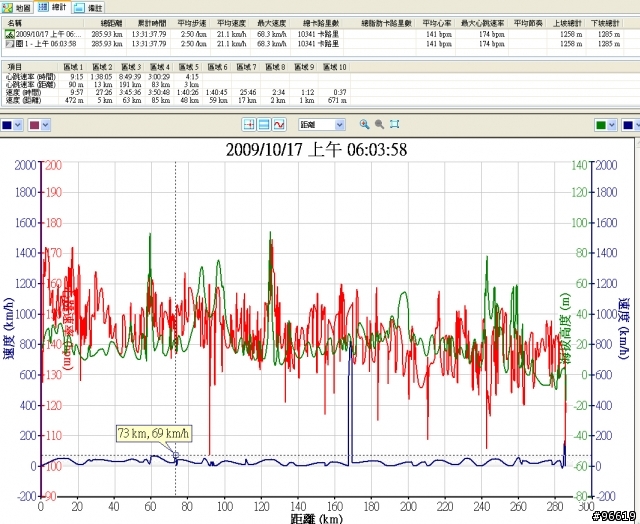The width and height of the screenshot is (640, 524).
Task: Click the 1:38:05 zone 2 cell
Action: pyautogui.click(x=101, y=77)
